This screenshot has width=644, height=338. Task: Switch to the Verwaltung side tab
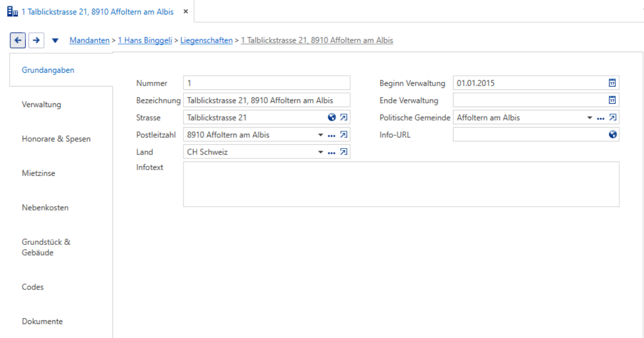41,104
